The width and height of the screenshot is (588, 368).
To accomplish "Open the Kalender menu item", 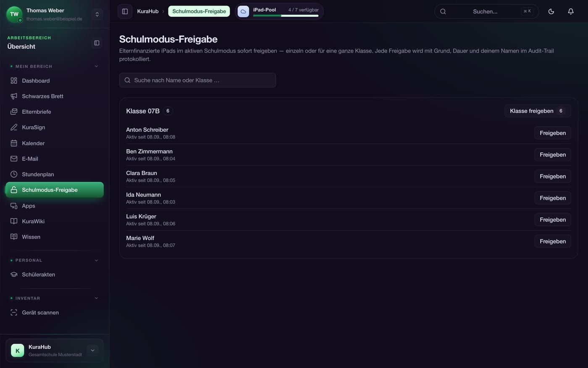I will (x=55, y=143).
